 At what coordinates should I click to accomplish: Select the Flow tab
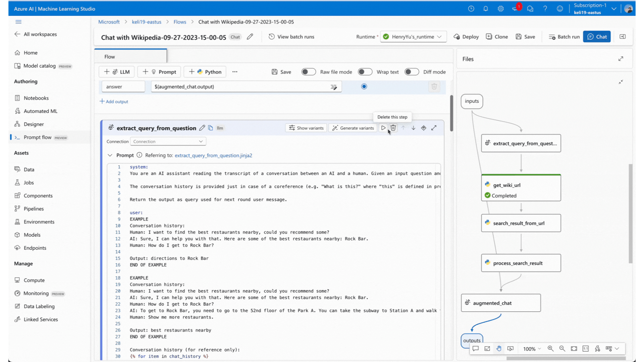pyautogui.click(x=110, y=57)
